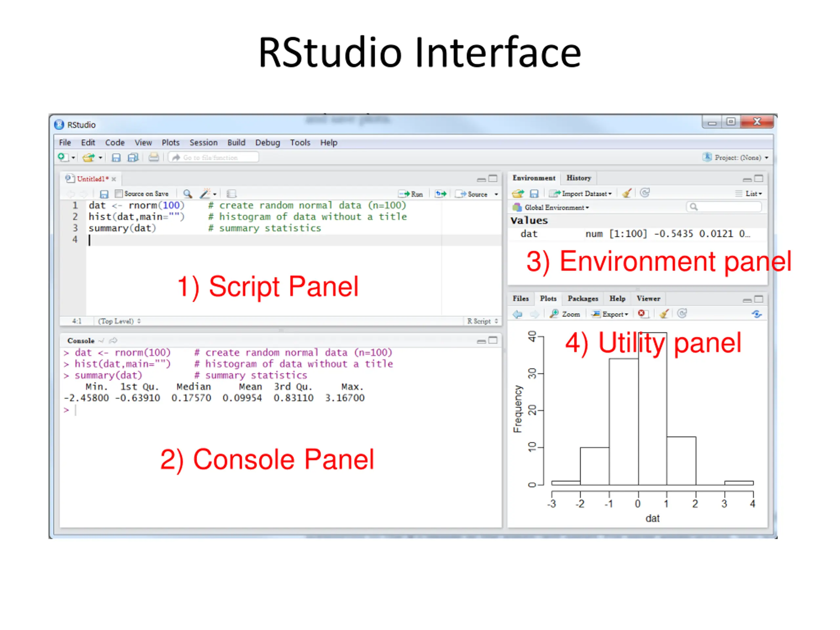Open the Plots menu
Viewport: 840px width, 630px height.
[x=171, y=142]
